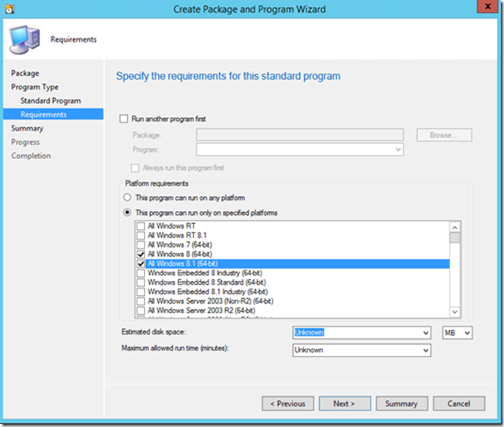
Task: Go to the Package wizard step
Action: 25,73
